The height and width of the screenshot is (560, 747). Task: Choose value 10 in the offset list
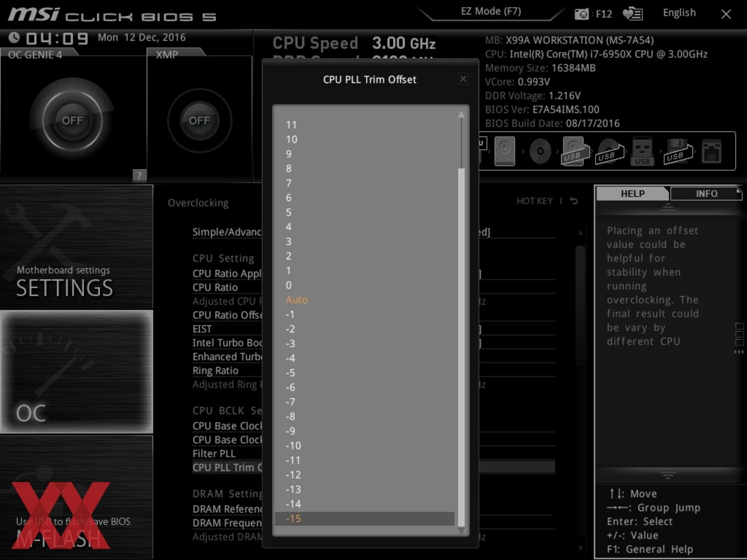coord(364,139)
